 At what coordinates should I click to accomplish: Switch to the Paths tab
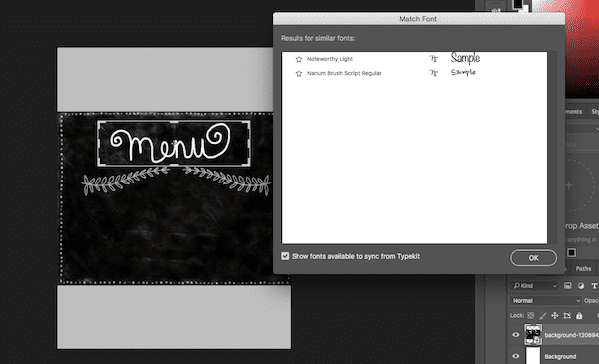[x=583, y=268]
